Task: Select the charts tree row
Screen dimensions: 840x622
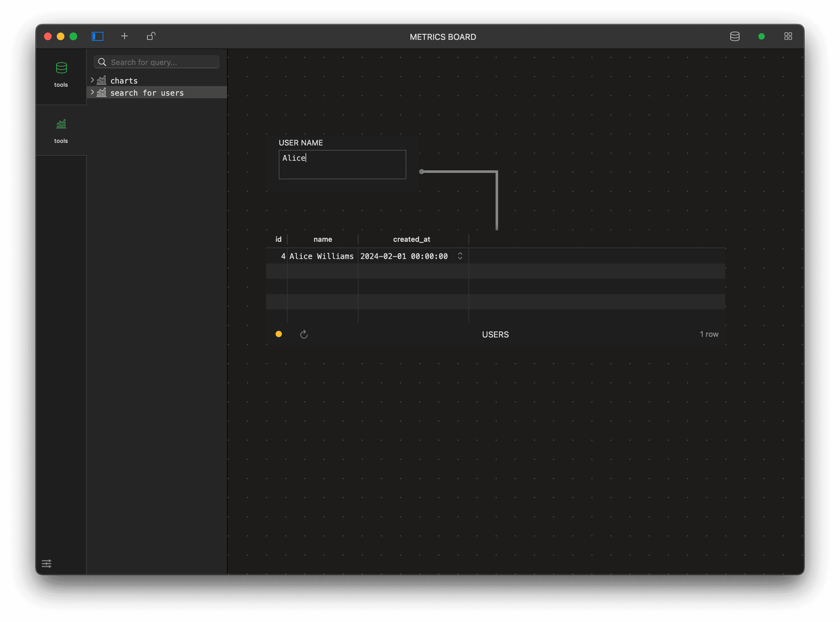Action: click(157, 81)
